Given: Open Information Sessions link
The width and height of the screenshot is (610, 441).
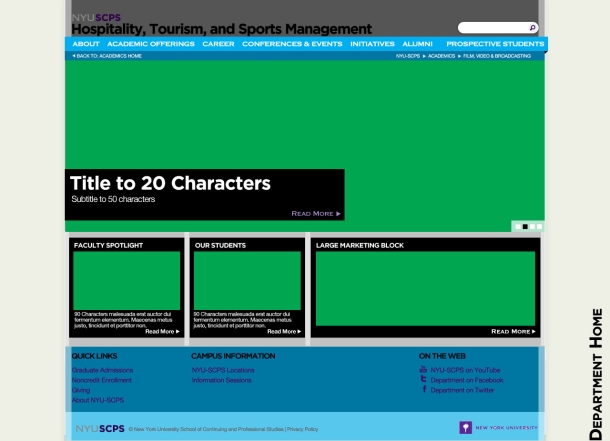Looking at the screenshot, I should (221, 380).
